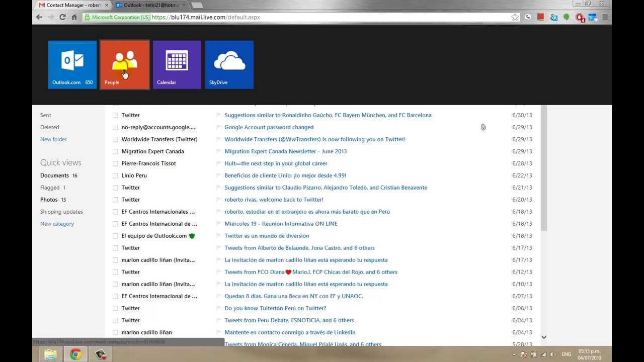Go back in browser history
The height and width of the screenshot is (362, 644).
click(39, 17)
